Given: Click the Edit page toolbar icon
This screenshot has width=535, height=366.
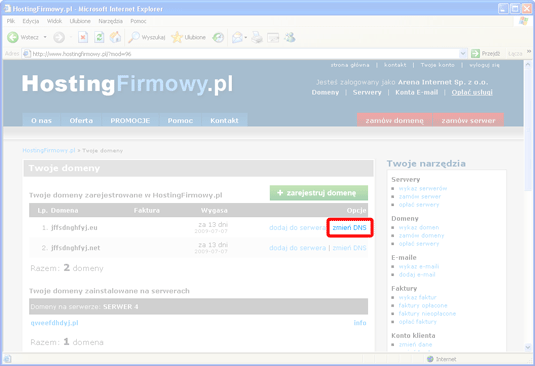Looking at the screenshot, I should 273,37.
